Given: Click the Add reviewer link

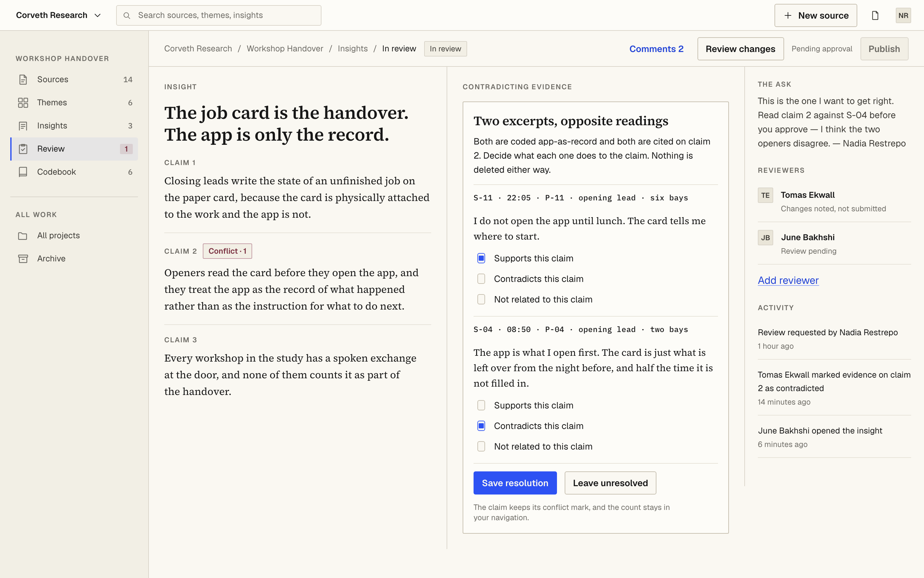Looking at the screenshot, I should click(x=788, y=280).
